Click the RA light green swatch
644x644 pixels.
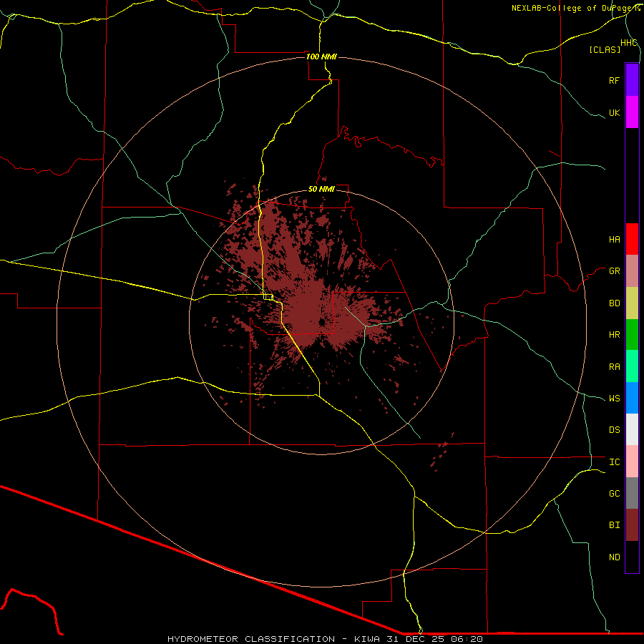[x=632, y=366]
